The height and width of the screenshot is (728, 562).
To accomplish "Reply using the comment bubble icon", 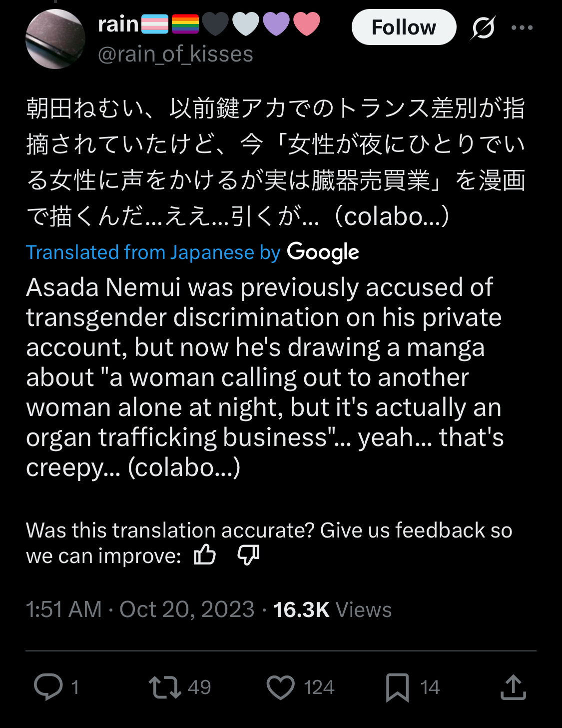I will pyautogui.click(x=48, y=687).
